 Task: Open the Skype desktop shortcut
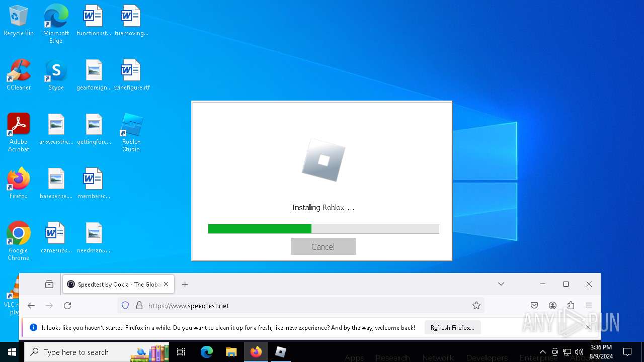coord(56,75)
